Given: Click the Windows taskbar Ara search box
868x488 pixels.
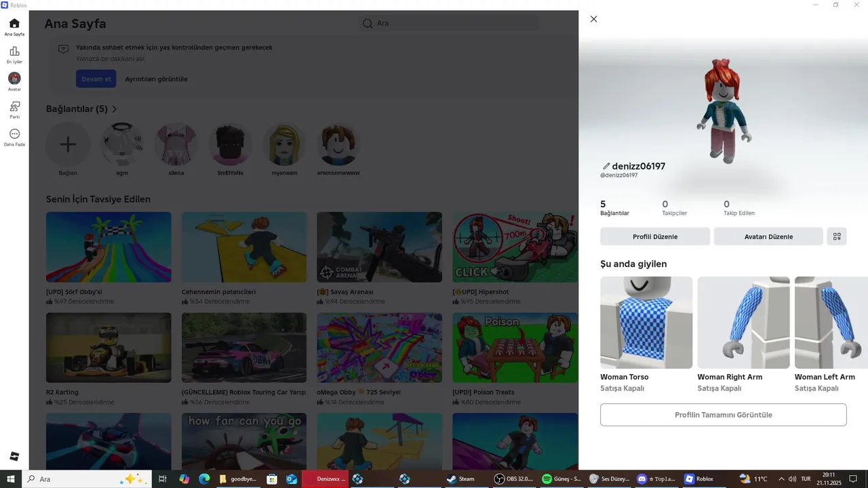Looking at the screenshot, I should pos(87,479).
